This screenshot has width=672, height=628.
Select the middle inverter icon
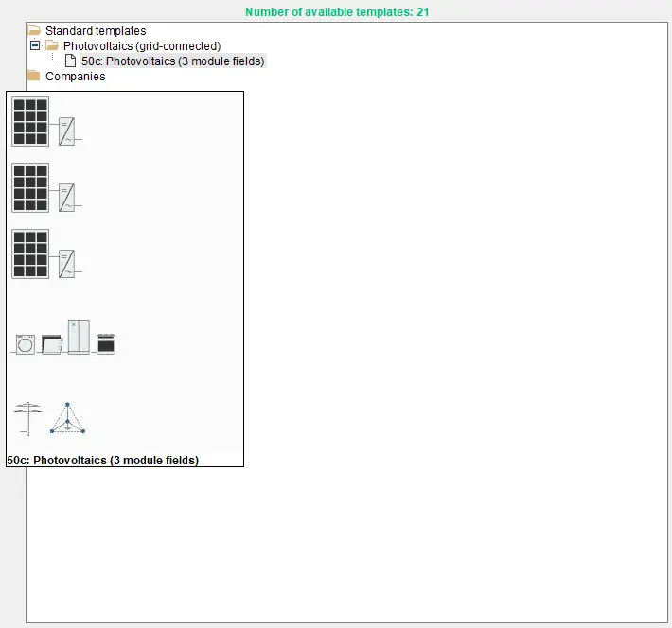[67, 197]
